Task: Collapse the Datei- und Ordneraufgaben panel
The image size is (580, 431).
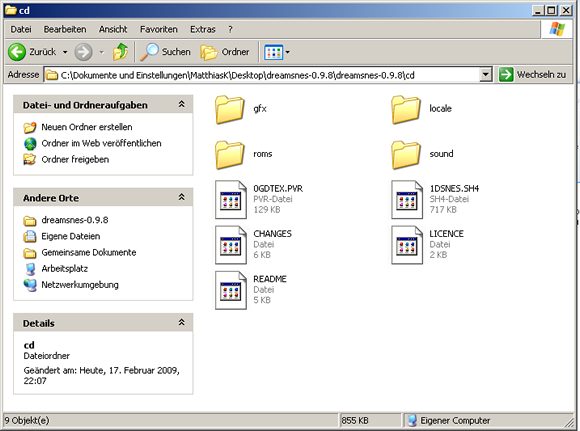Action: (181, 104)
